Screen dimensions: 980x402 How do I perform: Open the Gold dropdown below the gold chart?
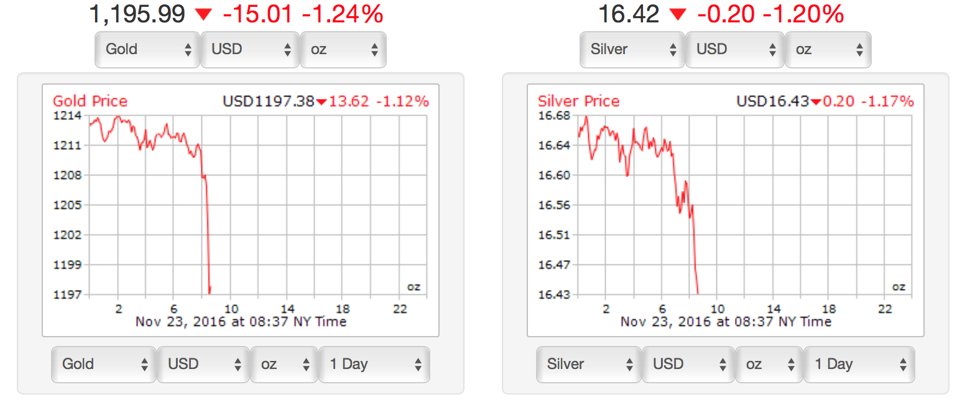click(x=104, y=365)
